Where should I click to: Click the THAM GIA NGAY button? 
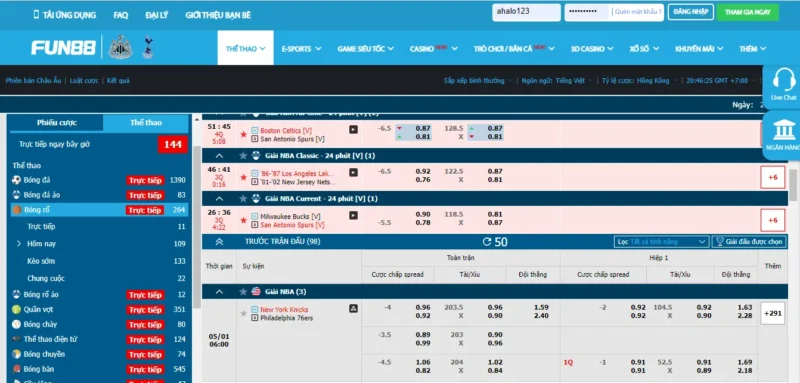pos(747,12)
